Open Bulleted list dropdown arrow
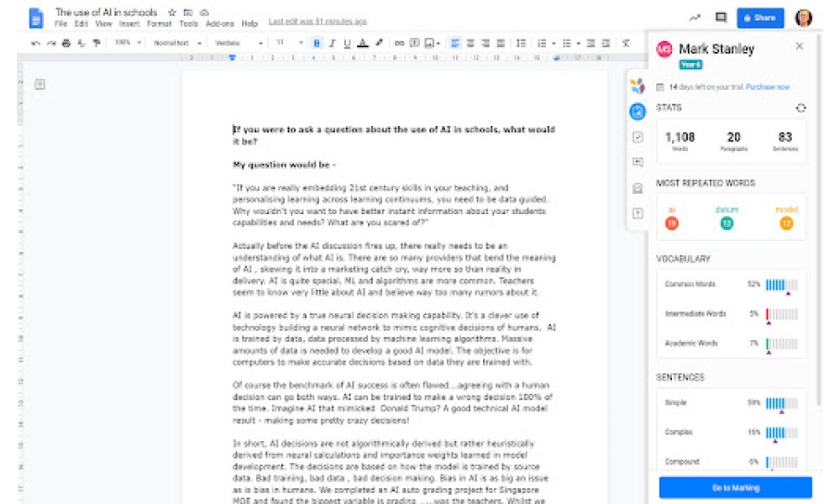The width and height of the screenshot is (840, 504). tap(579, 44)
